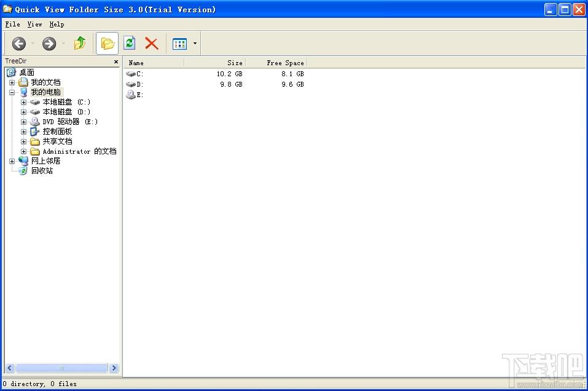
Task: Click the green Refresh icon
Action: [x=130, y=43]
